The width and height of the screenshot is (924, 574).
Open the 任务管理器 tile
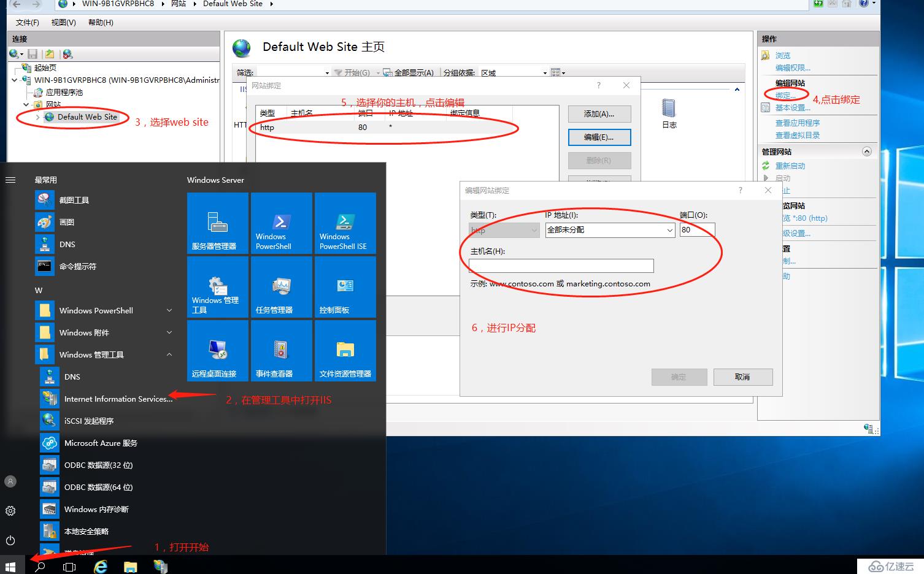coord(282,287)
